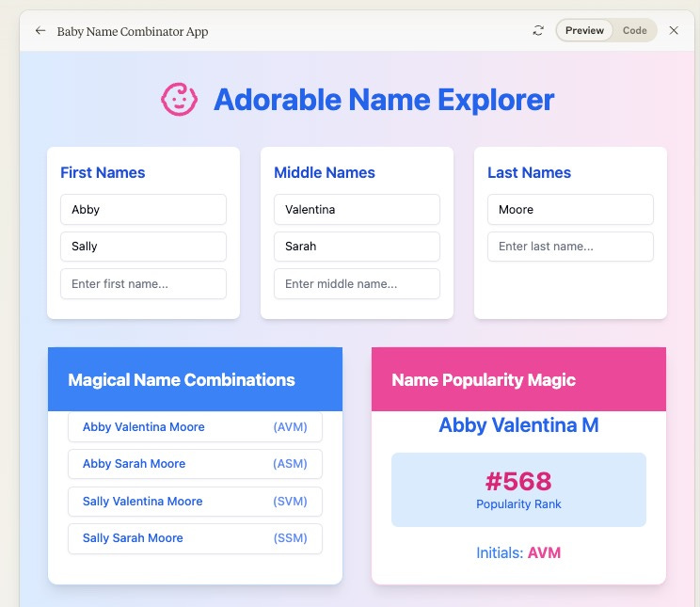The width and height of the screenshot is (700, 607).
Task: Click the First Names heading
Action: click(103, 172)
